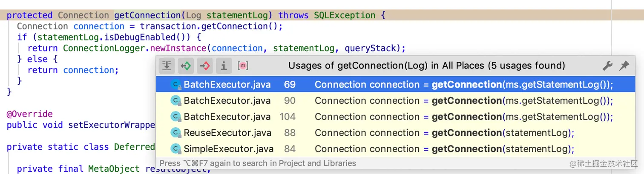Click the class icon beside BatchExecutor.java line 90
This screenshot has height=174, width=644.
[x=175, y=101]
